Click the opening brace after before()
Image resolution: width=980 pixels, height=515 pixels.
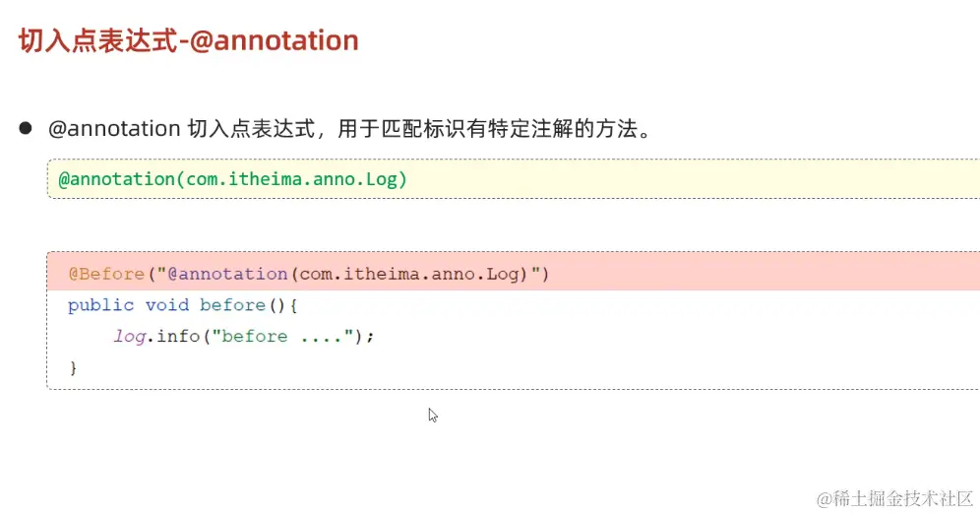pos(293,306)
